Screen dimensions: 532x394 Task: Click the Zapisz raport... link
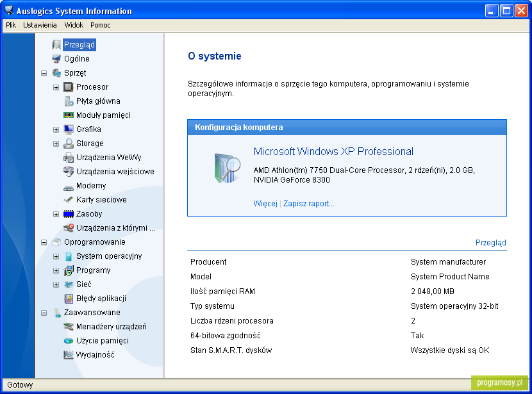309,204
